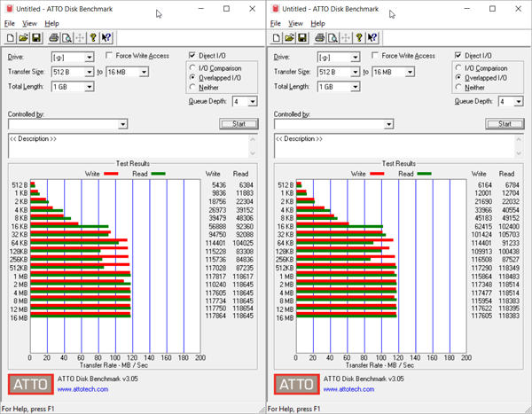Click Save disk icon in right window toolbar
Viewport: 532px width, 414px height.
(x=302, y=37)
